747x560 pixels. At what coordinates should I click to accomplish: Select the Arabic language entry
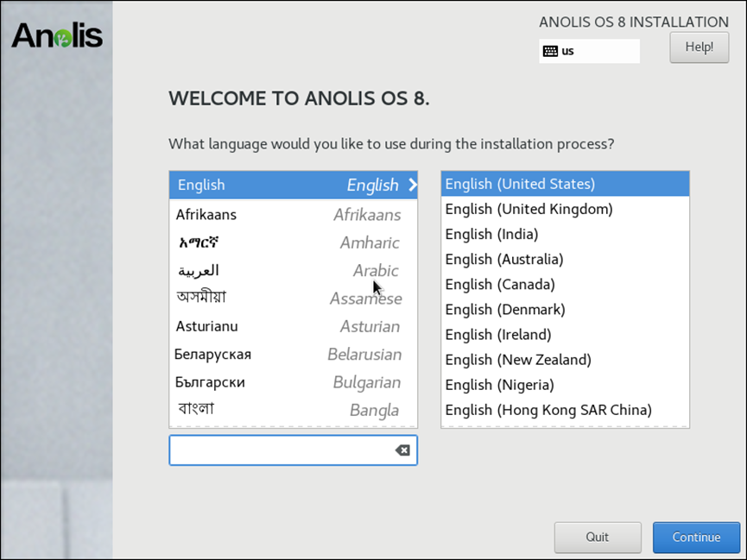[x=294, y=270]
